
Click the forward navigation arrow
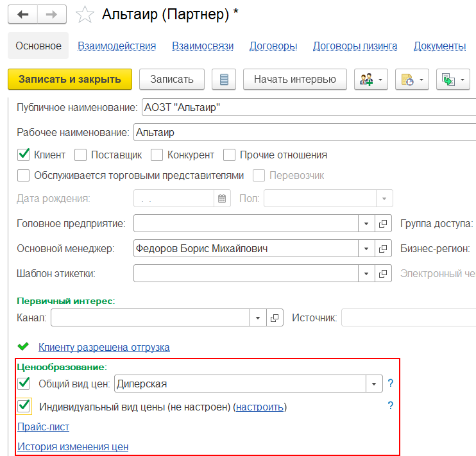pyautogui.click(x=54, y=15)
